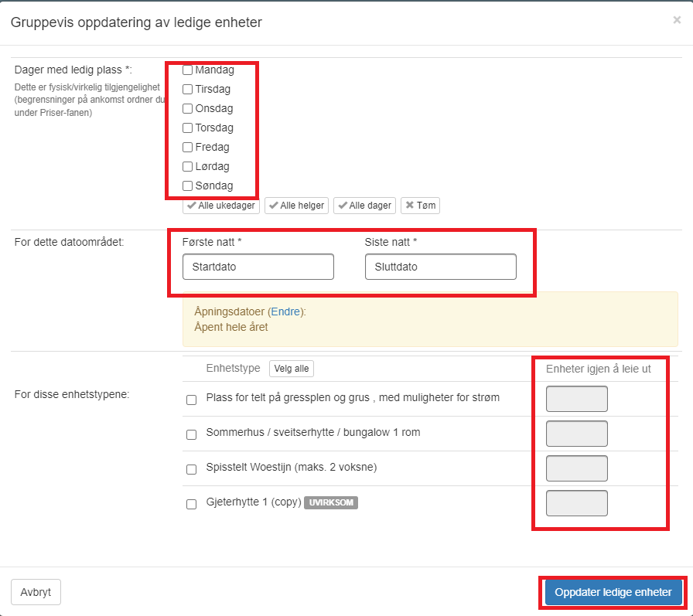Screen dimensions: 693x616
Task: Click the Avbryt button
Action: pyautogui.click(x=36, y=592)
